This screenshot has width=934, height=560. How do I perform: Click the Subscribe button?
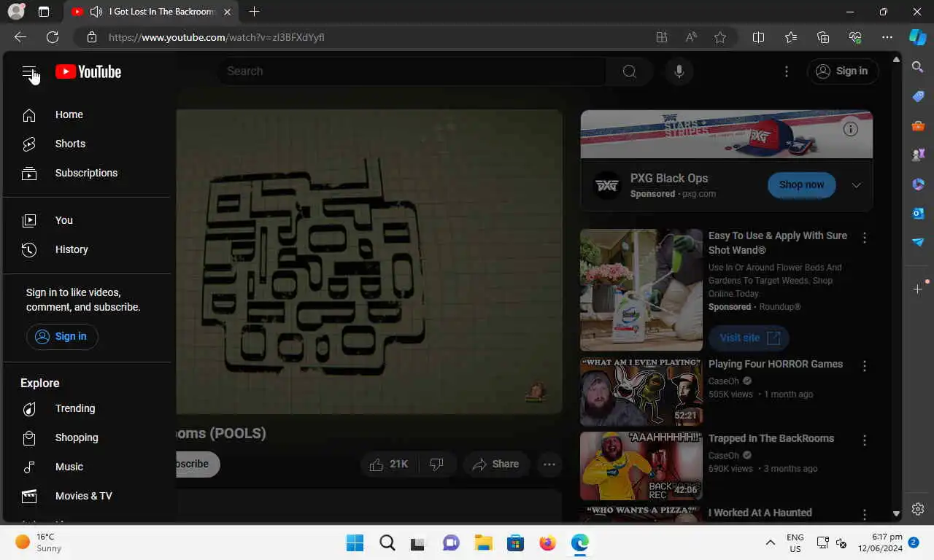click(197, 464)
